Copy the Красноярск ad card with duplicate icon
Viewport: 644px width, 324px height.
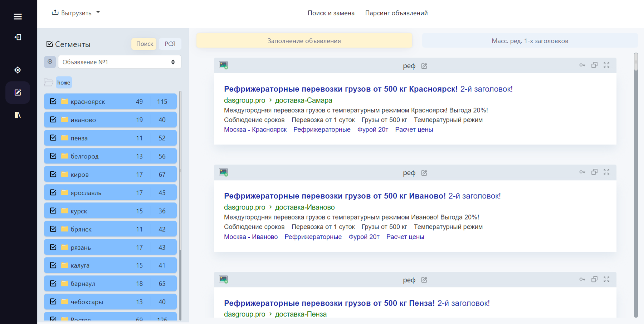tap(594, 65)
